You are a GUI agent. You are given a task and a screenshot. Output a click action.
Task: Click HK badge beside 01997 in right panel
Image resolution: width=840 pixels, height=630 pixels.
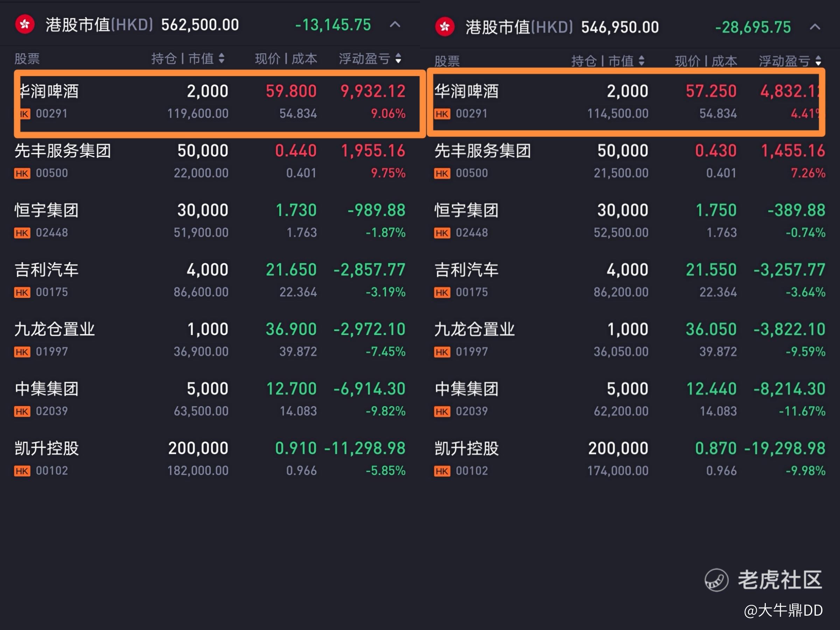point(442,352)
